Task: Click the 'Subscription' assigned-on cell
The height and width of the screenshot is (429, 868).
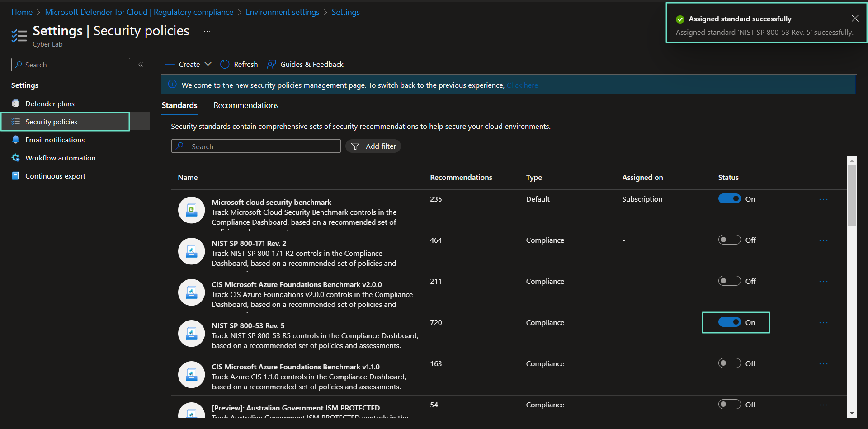Action: pyautogui.click(x=642, y=199)
